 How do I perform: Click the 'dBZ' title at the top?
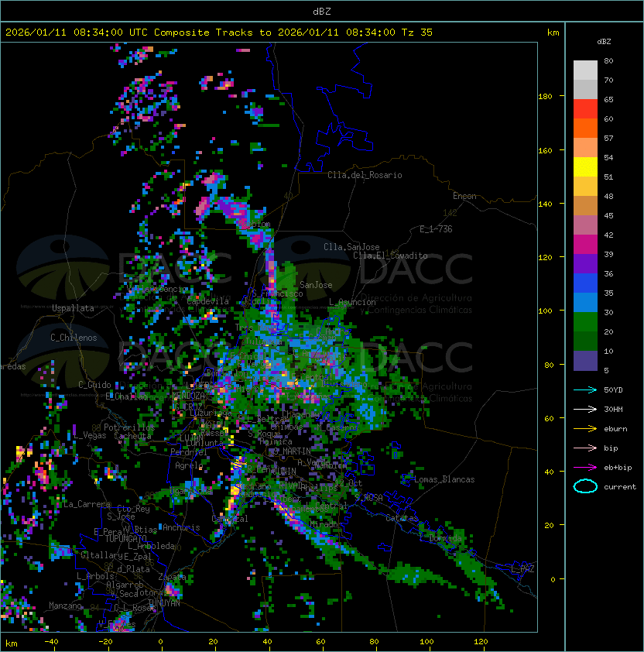(322, 11)
